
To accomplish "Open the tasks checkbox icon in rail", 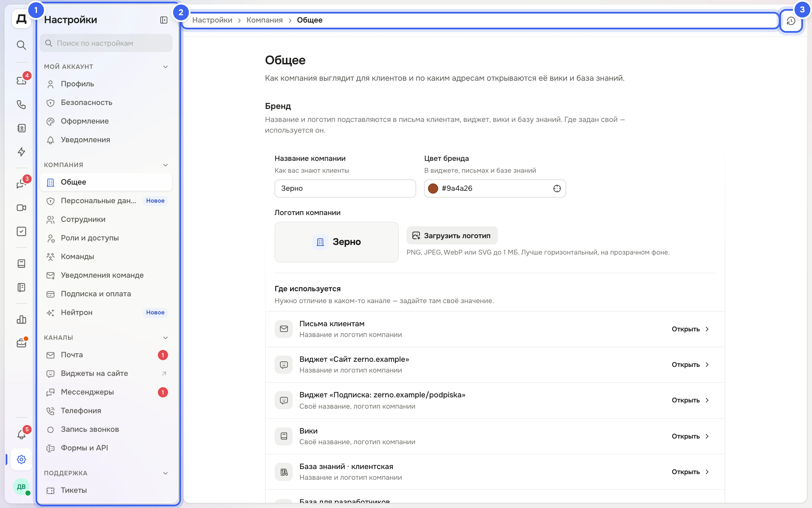I will [x=21, y=231].
